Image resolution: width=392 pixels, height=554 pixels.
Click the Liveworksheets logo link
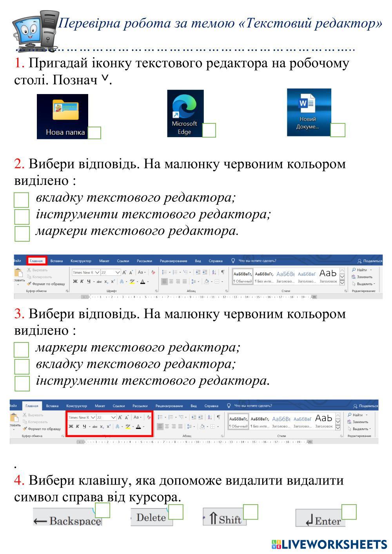pos(329,544)
